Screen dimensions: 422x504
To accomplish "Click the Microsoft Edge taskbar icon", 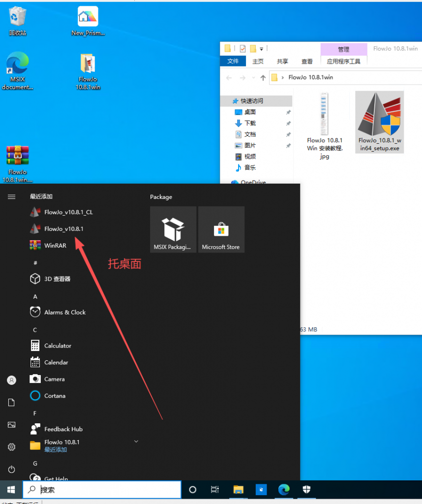I will pyautogui.click(x=284, y=490).
